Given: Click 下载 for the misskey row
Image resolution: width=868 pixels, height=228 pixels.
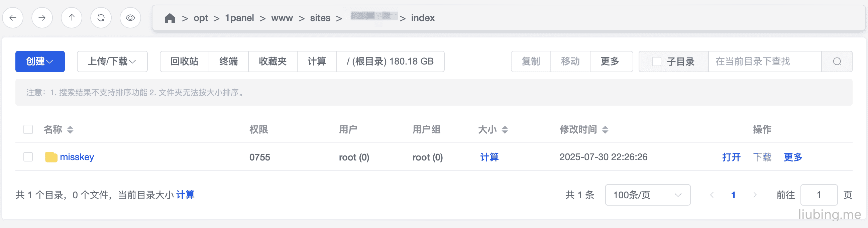Looking at the screenshot, I should (x=762, y=157).
